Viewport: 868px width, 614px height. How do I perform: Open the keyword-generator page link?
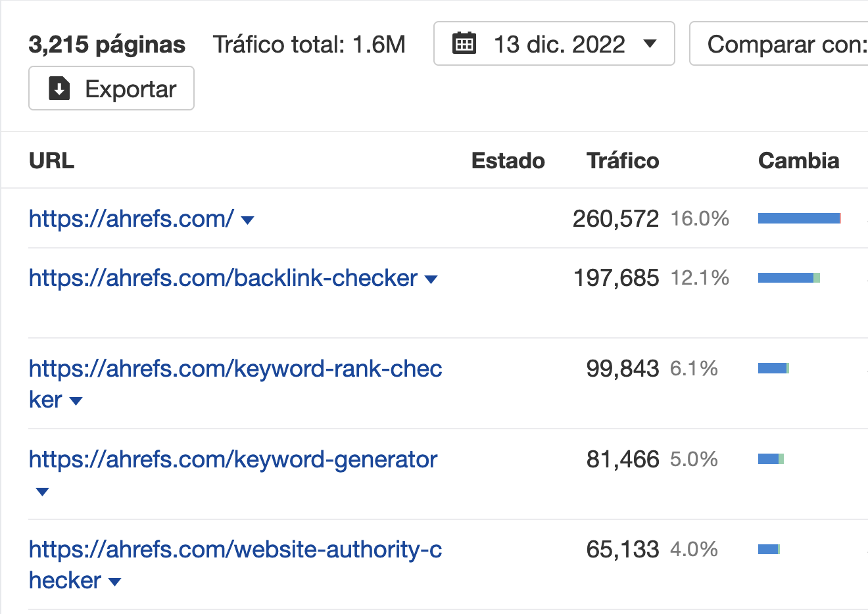[233, 460]
